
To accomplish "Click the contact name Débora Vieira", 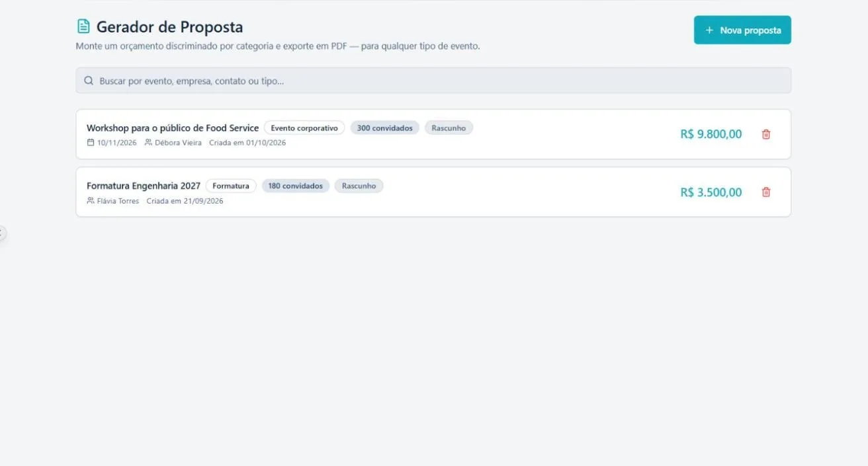I will tap(178, 143).
